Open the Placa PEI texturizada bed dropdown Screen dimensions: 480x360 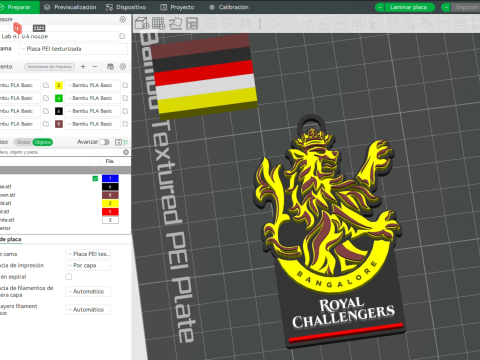tap(73, 49)
